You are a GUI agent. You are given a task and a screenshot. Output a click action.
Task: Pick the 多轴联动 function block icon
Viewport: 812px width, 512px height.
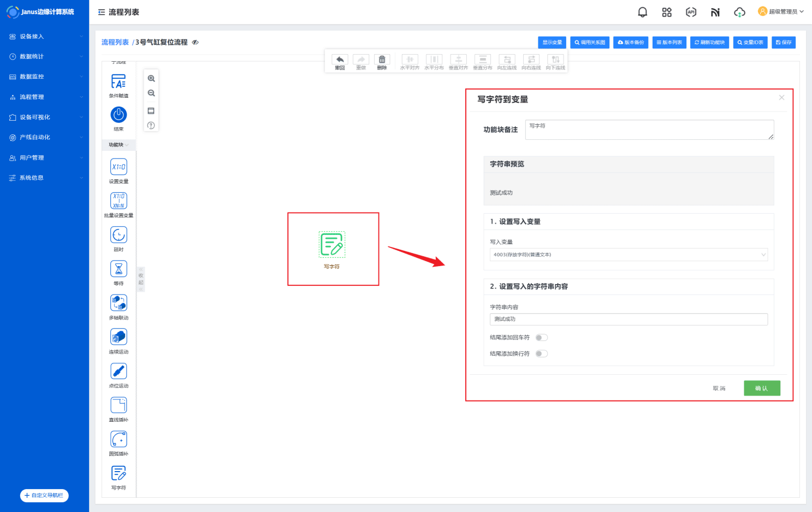click(118, 303)
